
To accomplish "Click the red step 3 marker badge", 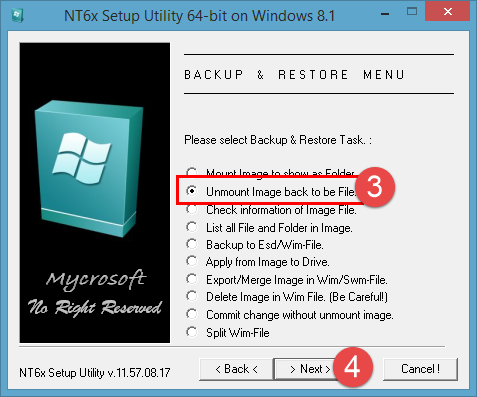I will (x=375, y=187).
